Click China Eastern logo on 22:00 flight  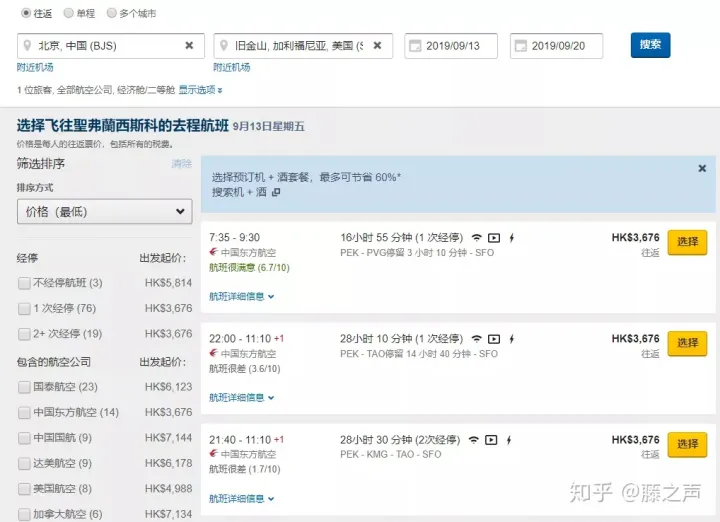click(x=213, y=353)
